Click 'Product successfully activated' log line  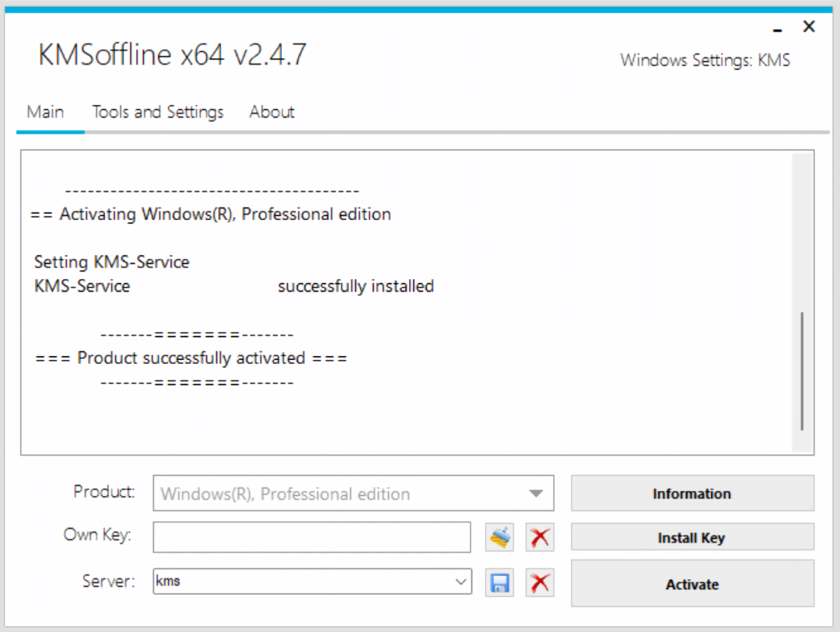(x=191, y=358)
